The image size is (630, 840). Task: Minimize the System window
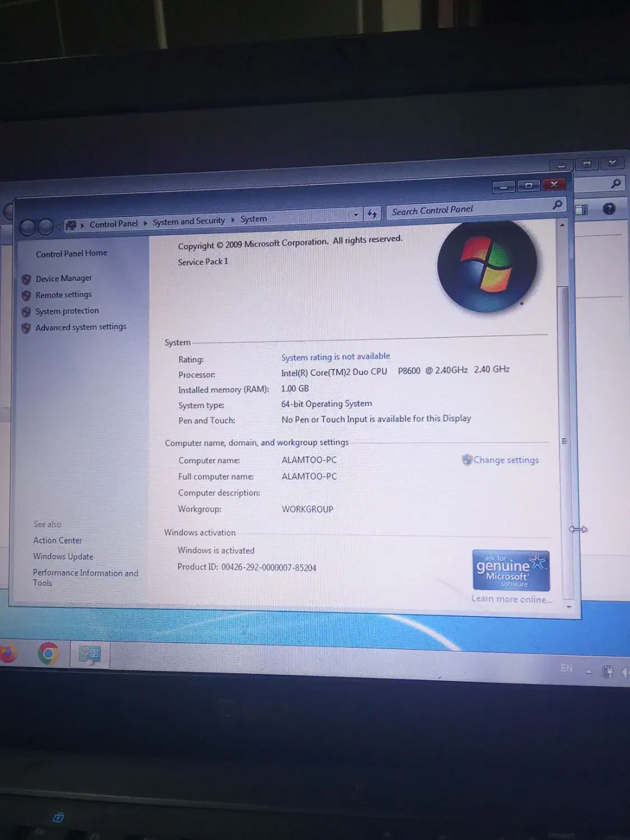pos(503,187)
